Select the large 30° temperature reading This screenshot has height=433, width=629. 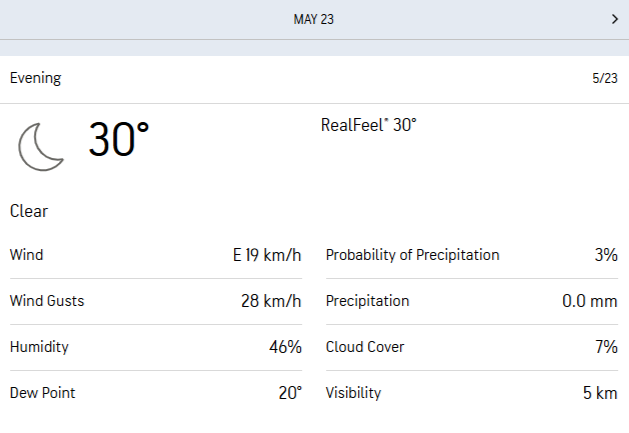118,140
